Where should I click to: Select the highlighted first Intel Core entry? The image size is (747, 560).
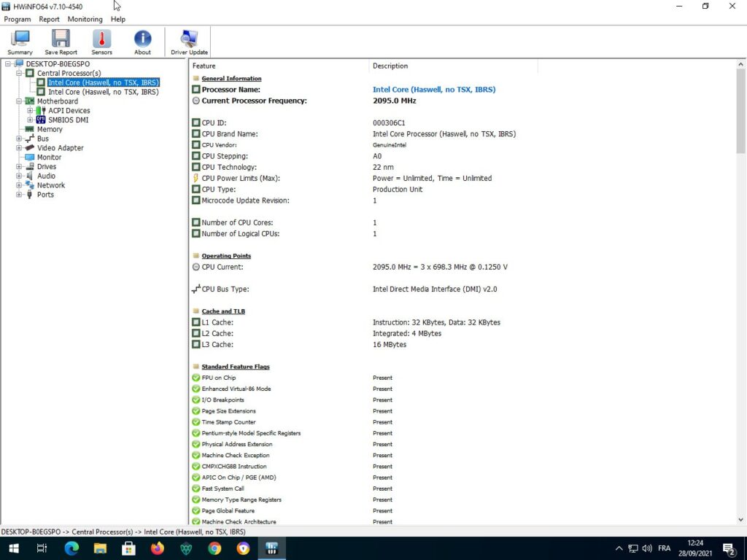[x=104, y=82]
